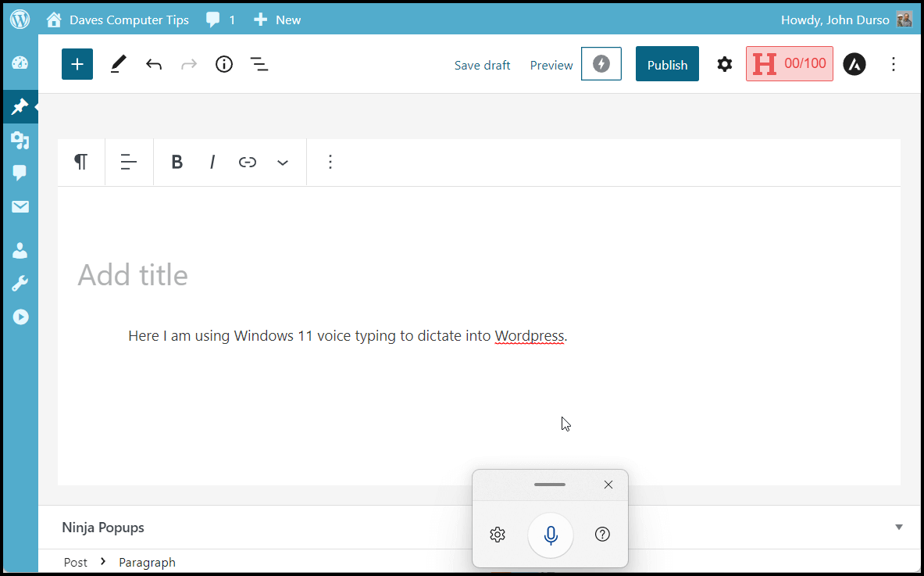Screen dimensions: 924x576
Task: Open the Profile user sidebar icon
Action: 20,251
